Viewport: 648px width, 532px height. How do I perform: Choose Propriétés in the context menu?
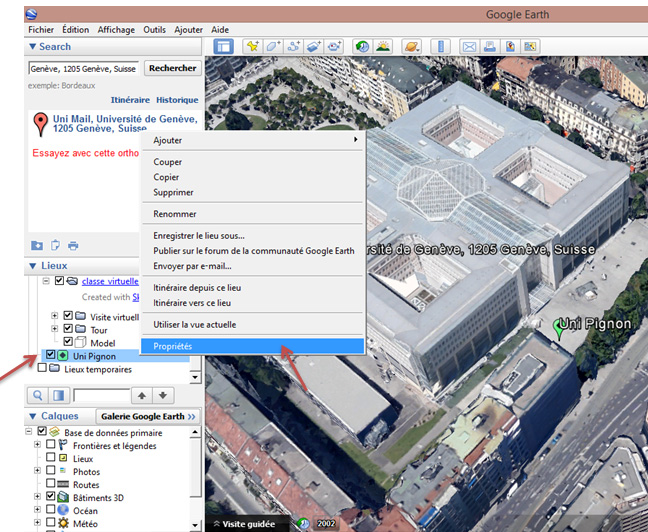253,346
